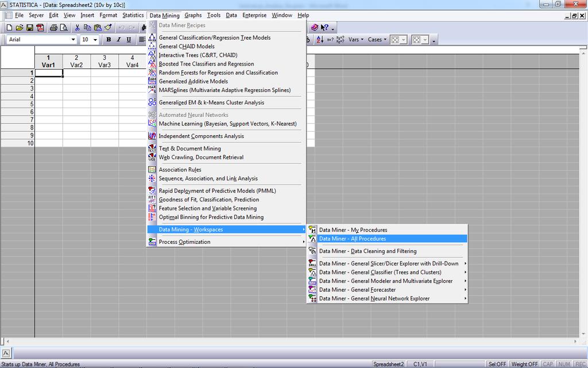588x368 pixels.
Task: Open the Vars dropdown button
Action: (356, 40)
